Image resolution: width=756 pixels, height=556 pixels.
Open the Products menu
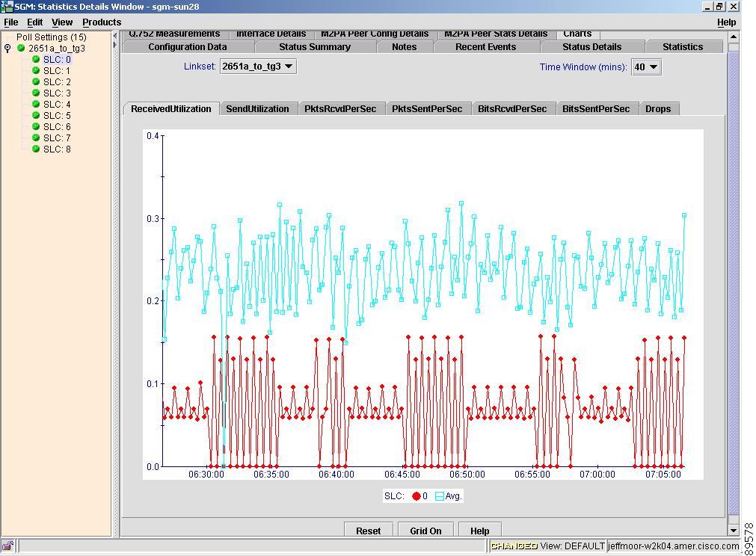(x=102, y=22)
